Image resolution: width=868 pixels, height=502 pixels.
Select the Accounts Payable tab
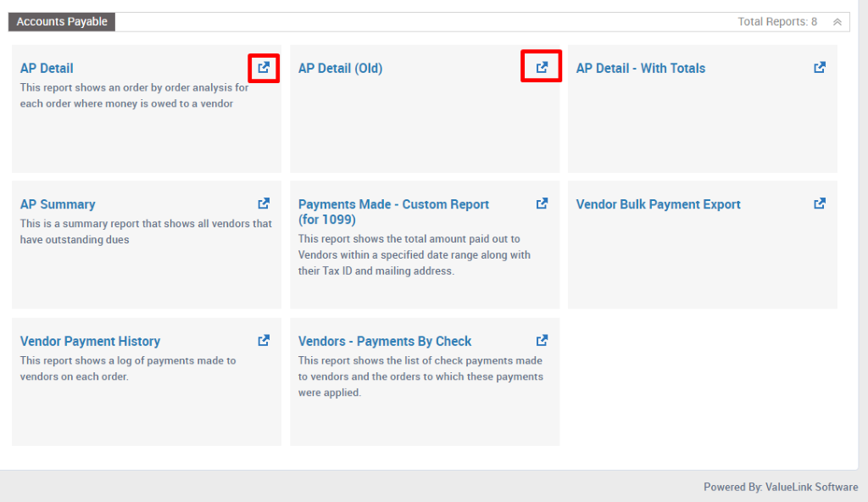60,21
